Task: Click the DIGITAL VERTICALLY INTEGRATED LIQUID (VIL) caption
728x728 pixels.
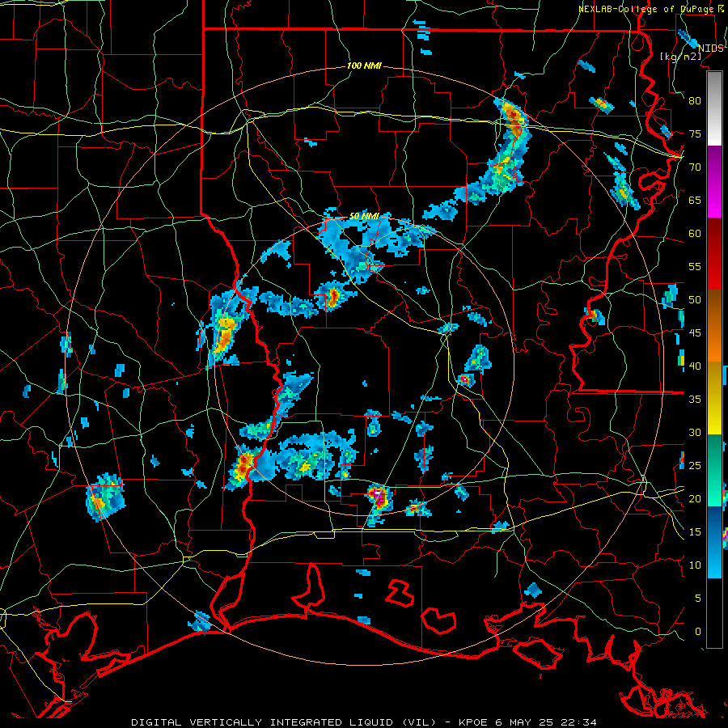Action: click(x=284, y=722)
